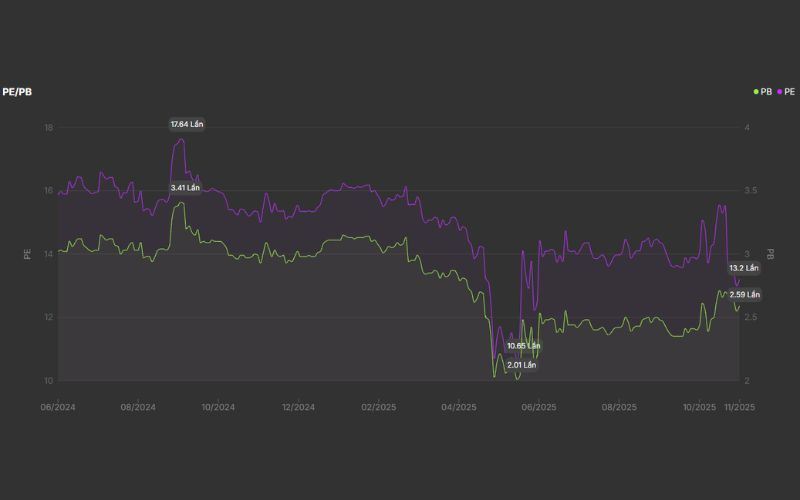This screenshot has width=800, height=500.
Task: Select the 10.65 Lần low label
Action: point(523,346)
